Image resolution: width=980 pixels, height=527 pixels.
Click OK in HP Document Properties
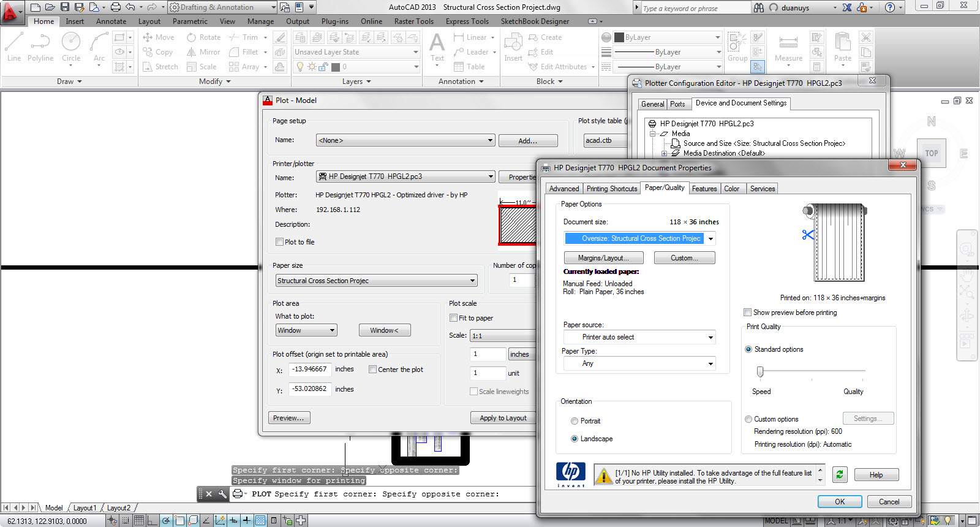tap(840, 502)
